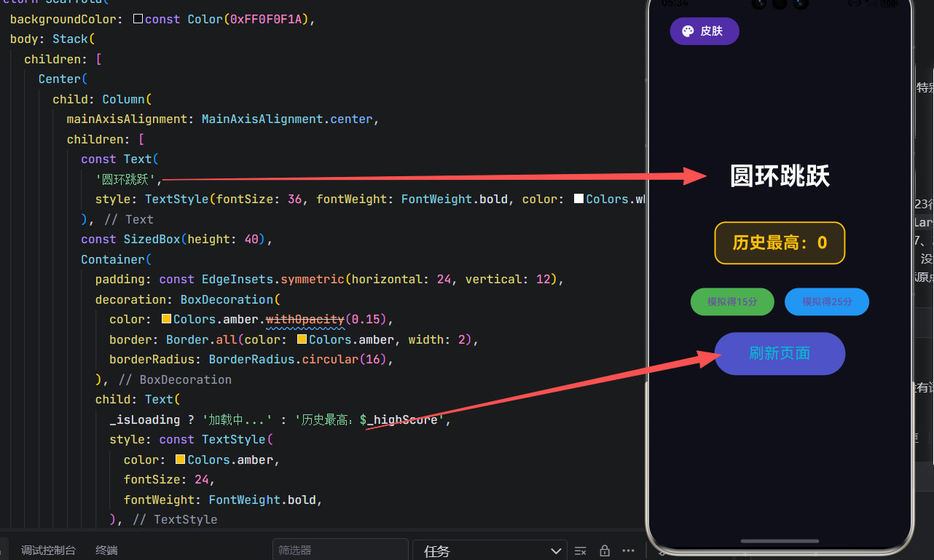The width and height of the screenshot is (934, 560).
Task: Click 'fontSize: 36' in TextStyle
Action: pos(259,199)
